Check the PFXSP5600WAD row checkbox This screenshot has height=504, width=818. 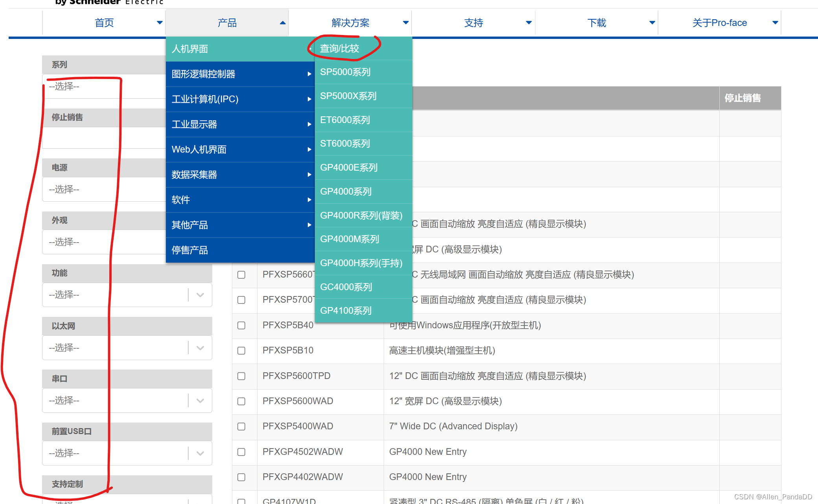click(x=241, y=401)
